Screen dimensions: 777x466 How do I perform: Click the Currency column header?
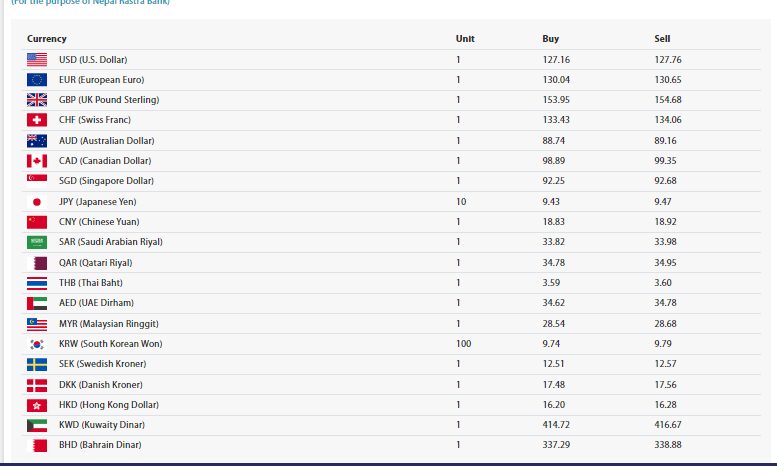pos(47,39)
